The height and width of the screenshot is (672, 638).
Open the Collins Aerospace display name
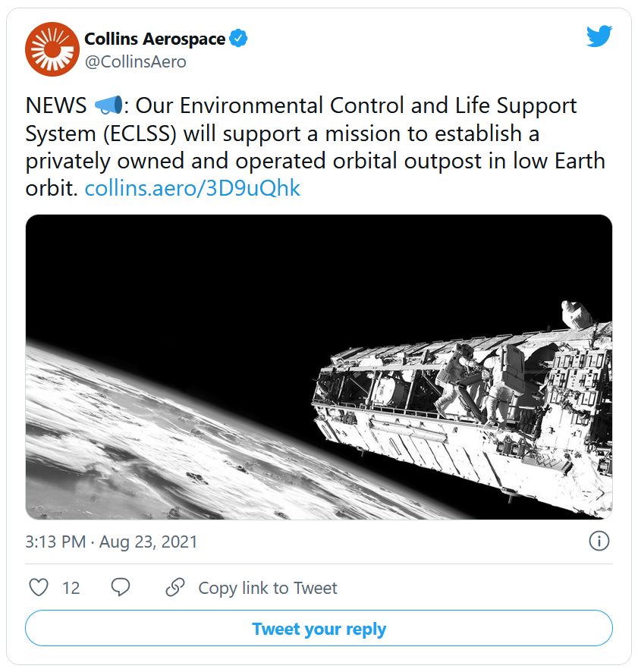(156, 38)
